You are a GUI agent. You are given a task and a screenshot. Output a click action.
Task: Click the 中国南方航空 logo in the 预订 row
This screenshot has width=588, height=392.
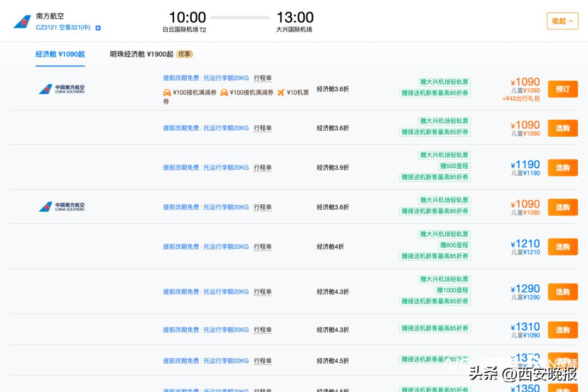tap(62, 89)
